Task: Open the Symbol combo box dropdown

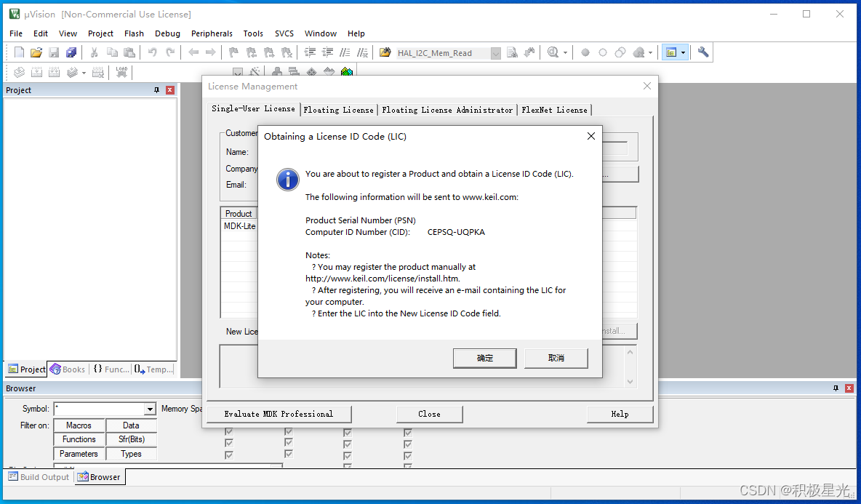Action: pyautogui.click(x=150, y=409)
